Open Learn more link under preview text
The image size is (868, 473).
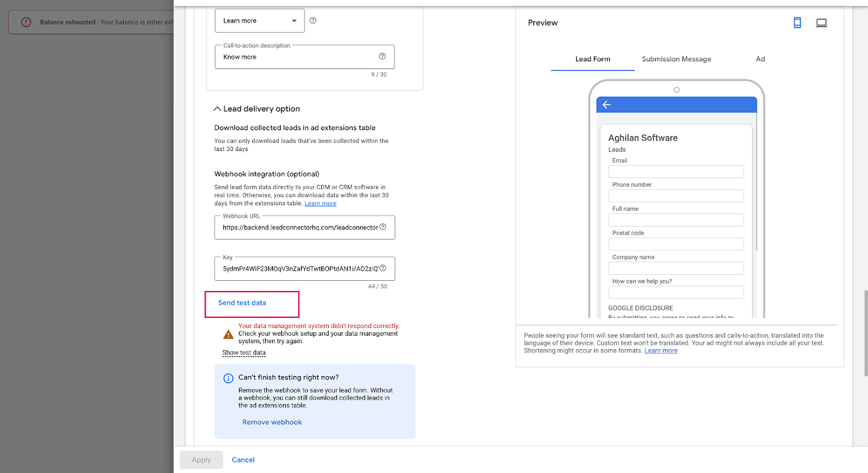coord(661,351)
